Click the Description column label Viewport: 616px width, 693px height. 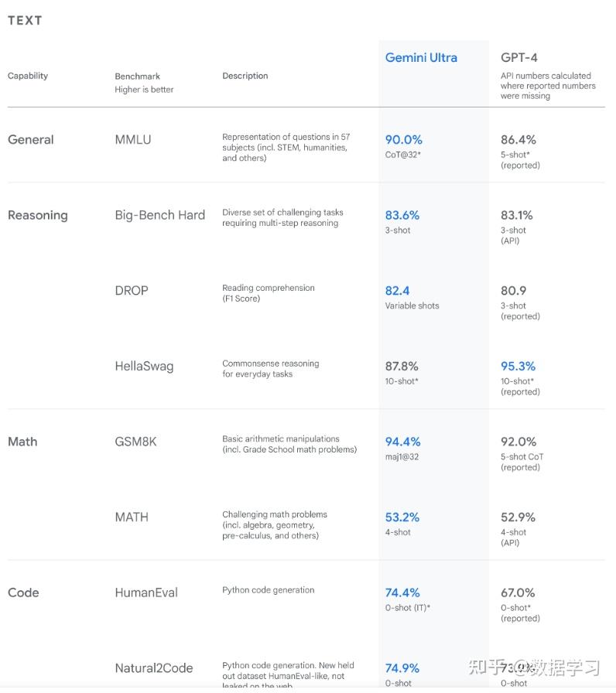point(245,76)
